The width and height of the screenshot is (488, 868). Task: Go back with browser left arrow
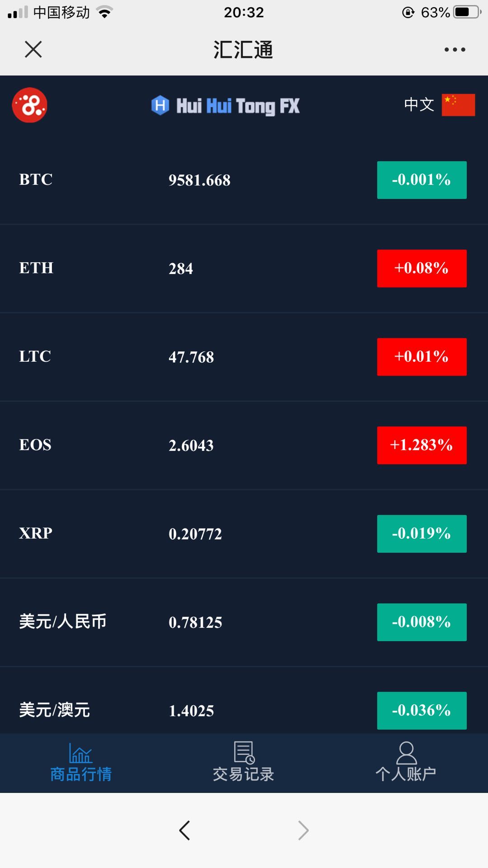pyautogui.click(x=184, y=830)
